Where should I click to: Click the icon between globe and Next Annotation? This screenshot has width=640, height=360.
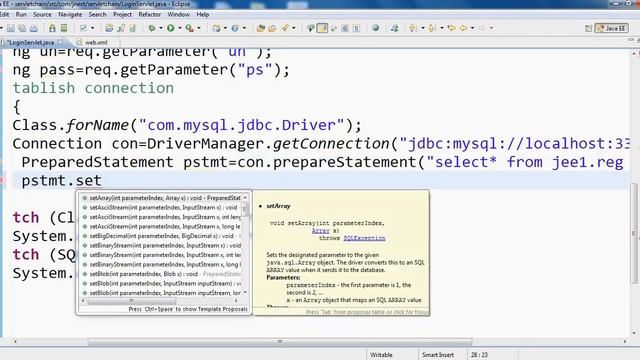click(x=394, y=28)
